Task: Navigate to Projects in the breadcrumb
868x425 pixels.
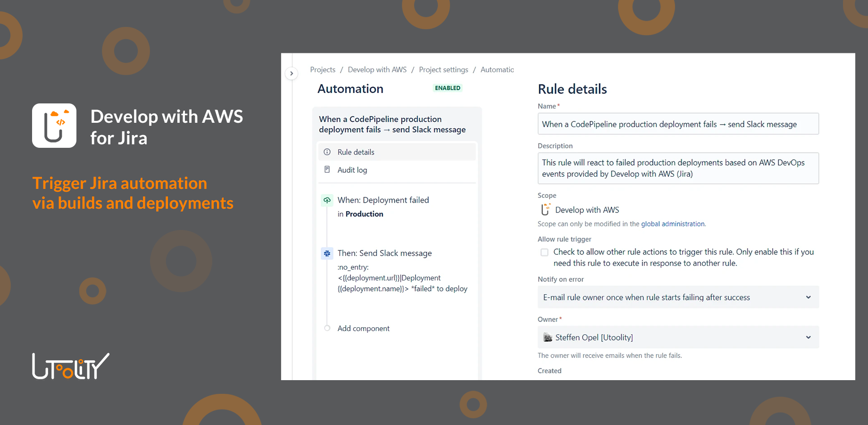Action: [x=322, y=69]
